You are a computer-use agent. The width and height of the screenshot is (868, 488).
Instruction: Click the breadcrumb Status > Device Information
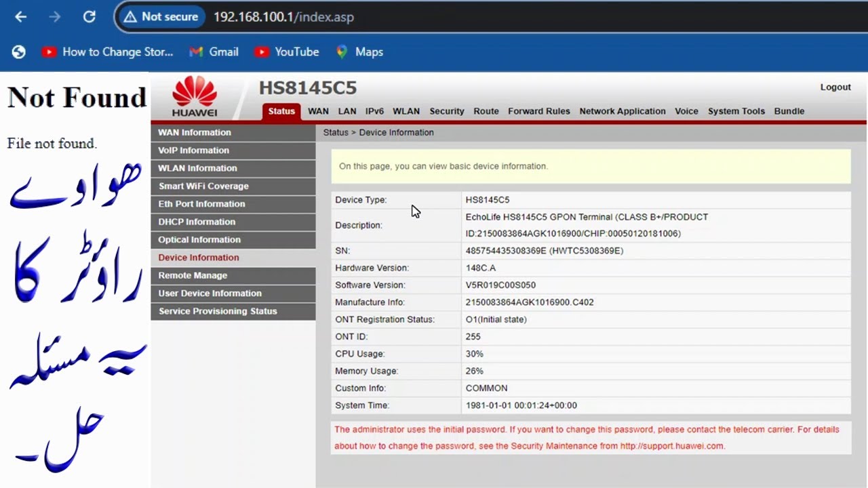coord(378,132)
